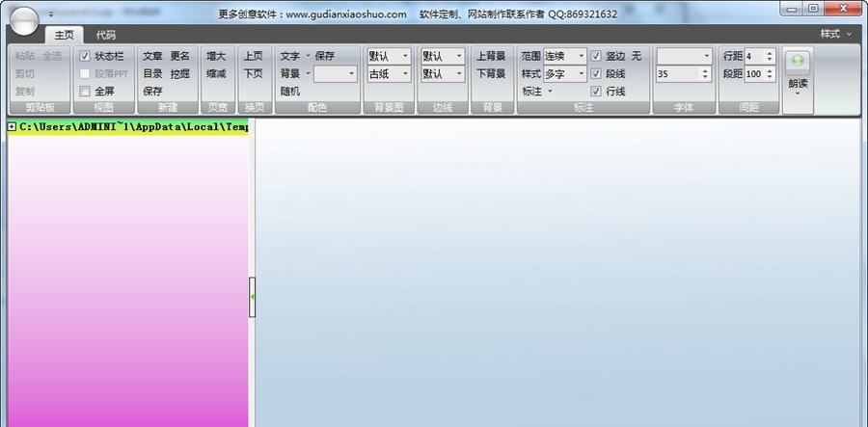Increase font size with up spinner arrow
The width and height of the screenshot is (868, 427).
[x=705, y=70]
